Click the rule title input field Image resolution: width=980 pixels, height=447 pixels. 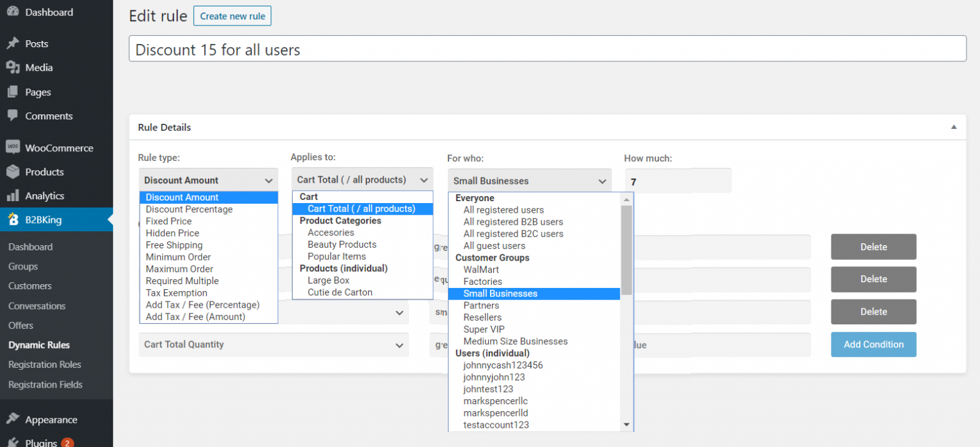[x=547, y=49]
